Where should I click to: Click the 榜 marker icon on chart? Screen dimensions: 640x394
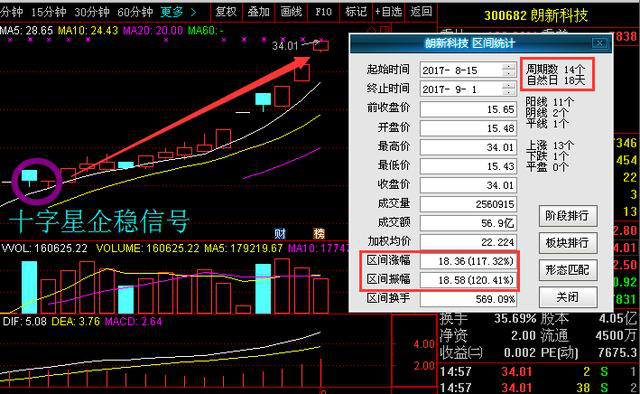click(319, 234)
